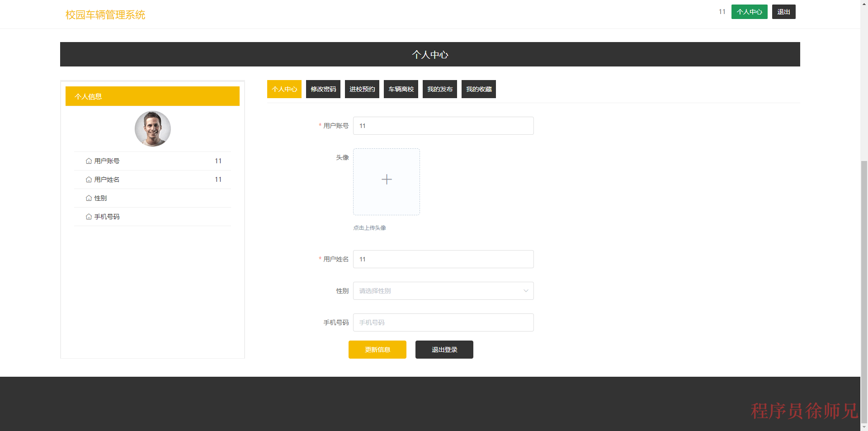Open the 进校预约 tab
The width and height of the screenshot is (868, 431).
(x=362, y=89)
